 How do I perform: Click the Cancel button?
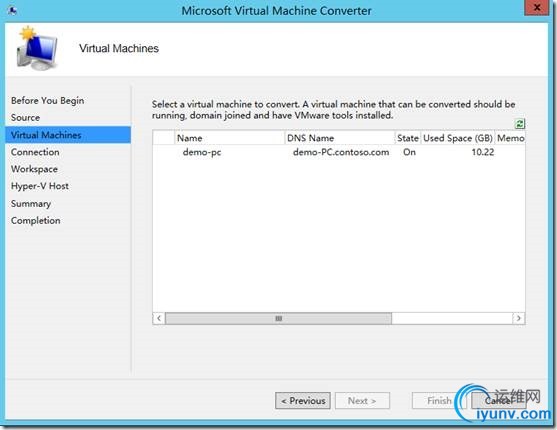[499, 401]
